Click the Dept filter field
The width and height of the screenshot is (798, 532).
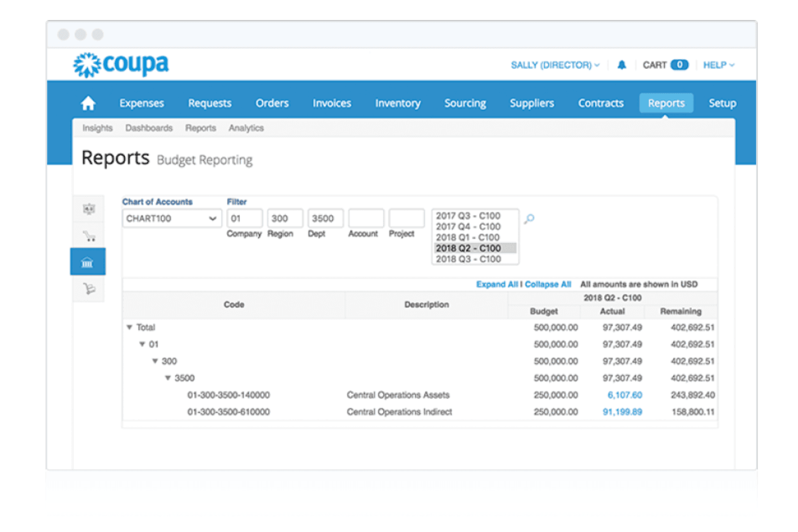click(x=326, y=218)
